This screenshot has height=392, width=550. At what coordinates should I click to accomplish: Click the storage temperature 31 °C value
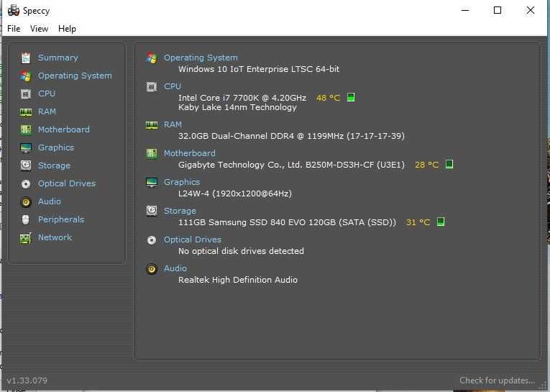pos(418,222)
